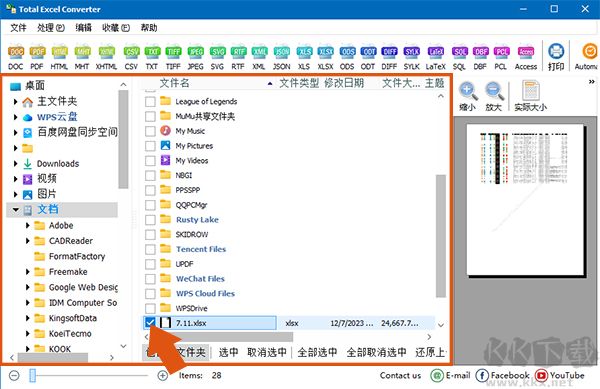600x389 pixels.
Task: Expand the Adobe folder node
Action: (28, 225)
